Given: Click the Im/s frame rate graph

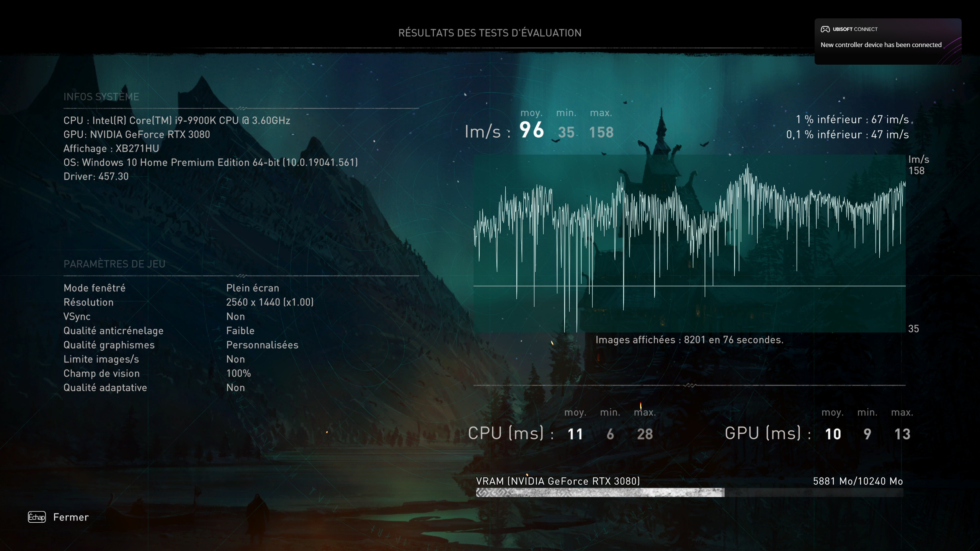Looking at the screenshot, I should pos(689,243).
